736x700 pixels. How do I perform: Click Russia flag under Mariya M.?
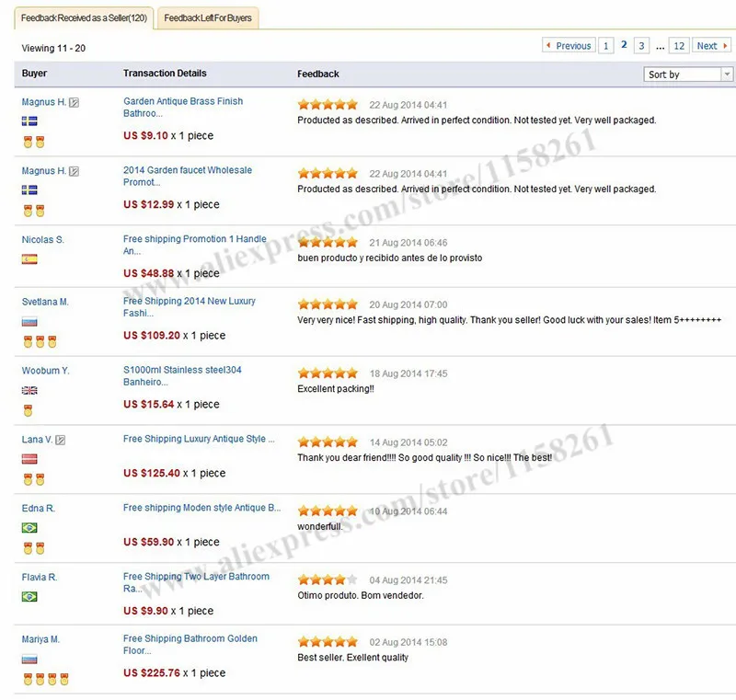[x=29, y=660]
